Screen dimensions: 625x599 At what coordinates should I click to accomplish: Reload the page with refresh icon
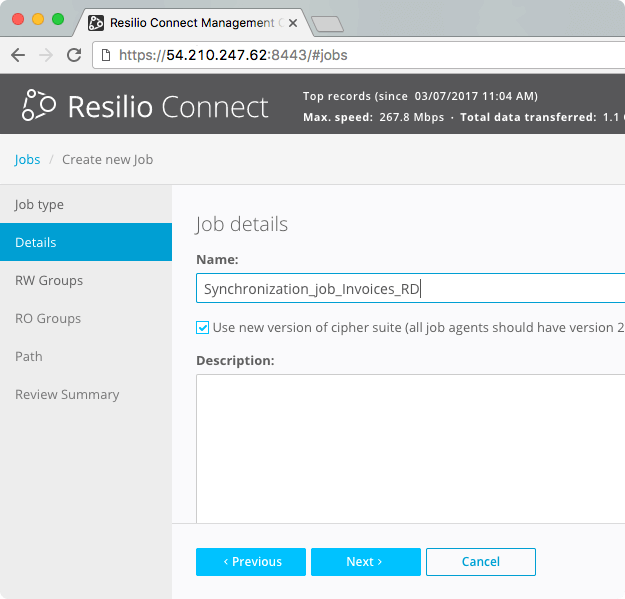[x=74, y=55]
